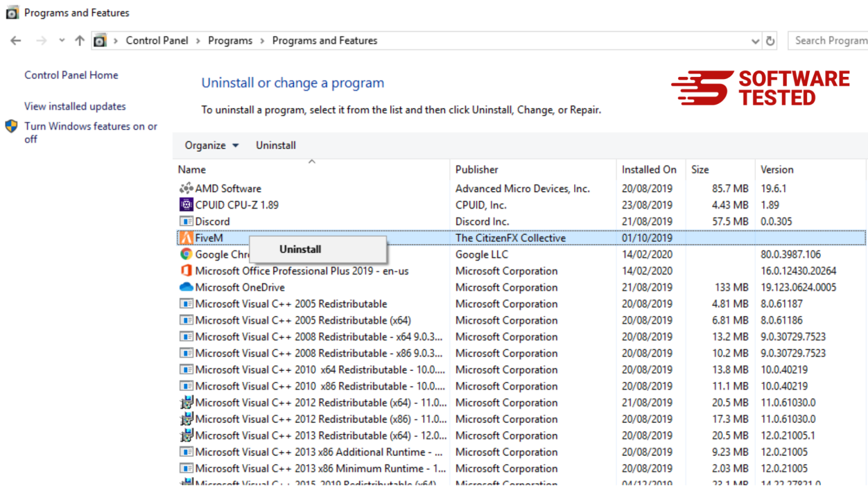
Task: Choose Uninstall in the context menu
Action: point(318,249)
